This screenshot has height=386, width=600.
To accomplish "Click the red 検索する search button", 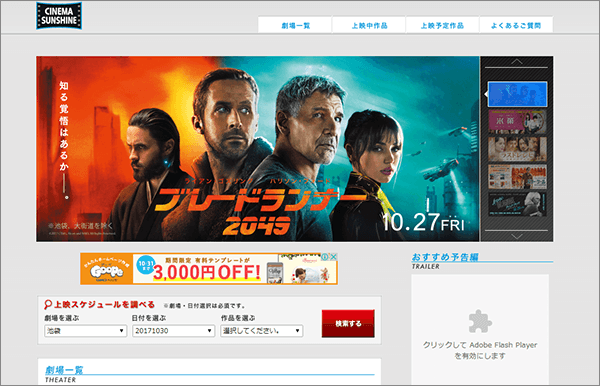I will point(348,324).
